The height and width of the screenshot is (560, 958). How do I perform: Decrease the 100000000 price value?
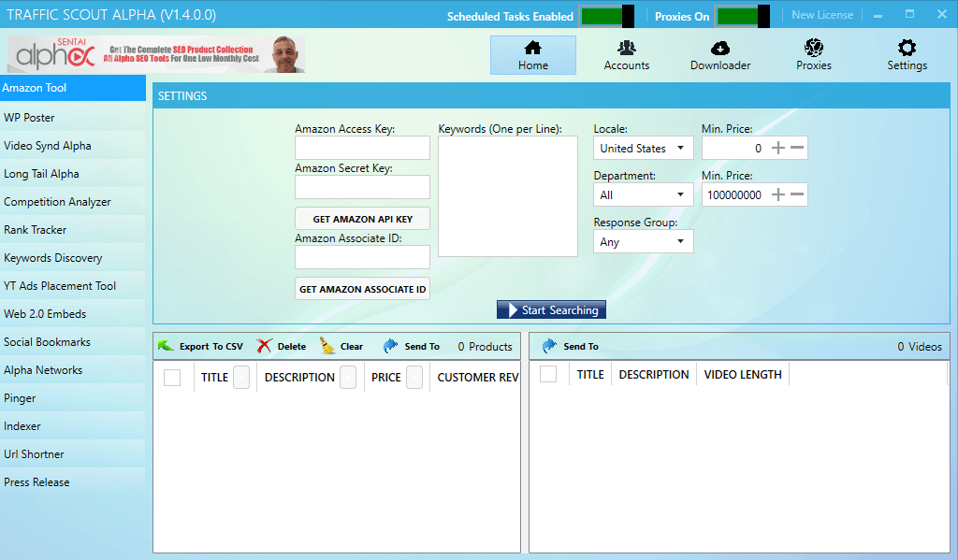[797, 194]
